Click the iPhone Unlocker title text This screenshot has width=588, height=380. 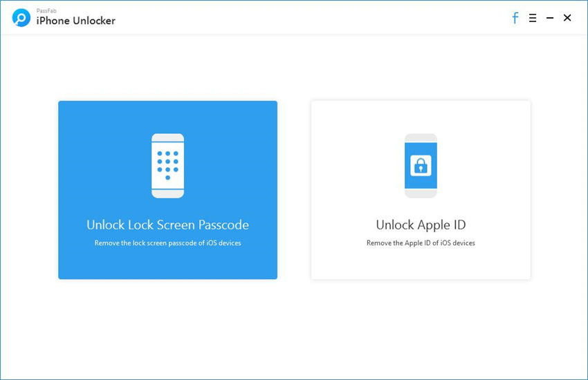[76, 21]
